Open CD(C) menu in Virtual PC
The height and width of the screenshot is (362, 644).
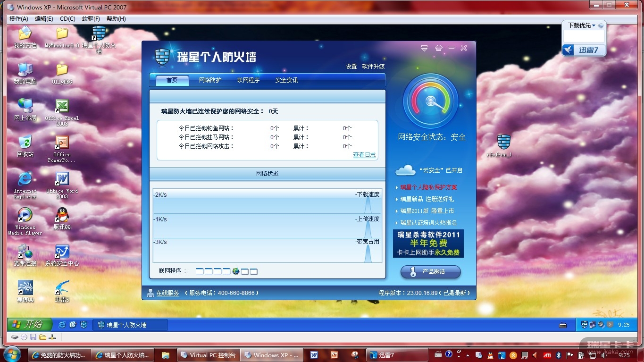[x=67, y=19]
